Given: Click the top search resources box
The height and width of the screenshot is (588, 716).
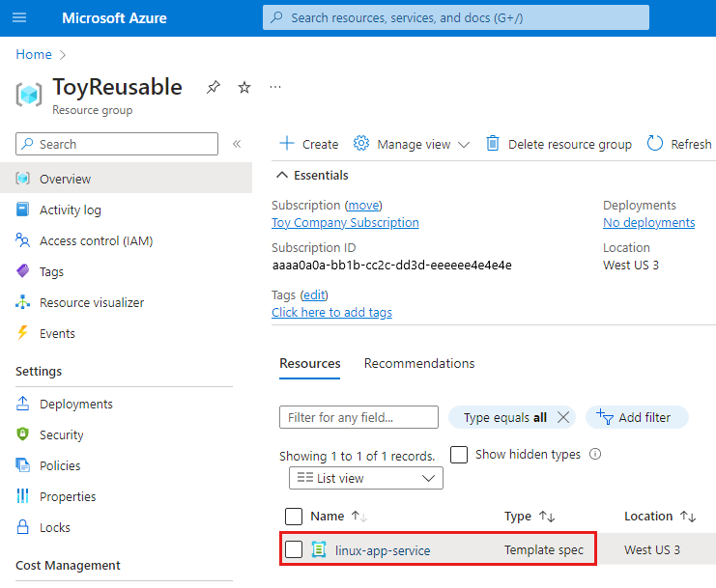Looking at the screenshot, I should click(456, 17).
